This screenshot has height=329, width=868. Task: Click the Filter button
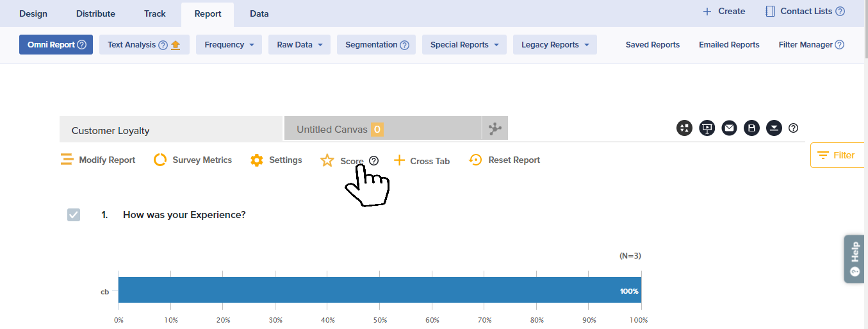tap(835, 155)
